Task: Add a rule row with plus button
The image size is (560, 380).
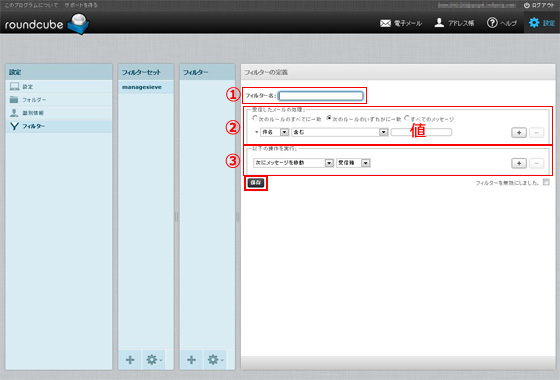Action: (519, 132)
